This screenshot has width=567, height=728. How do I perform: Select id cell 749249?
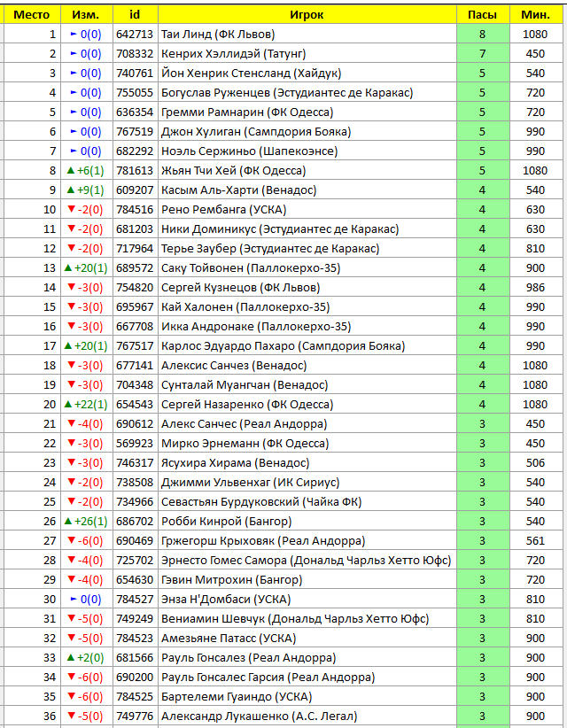[135, 619]
